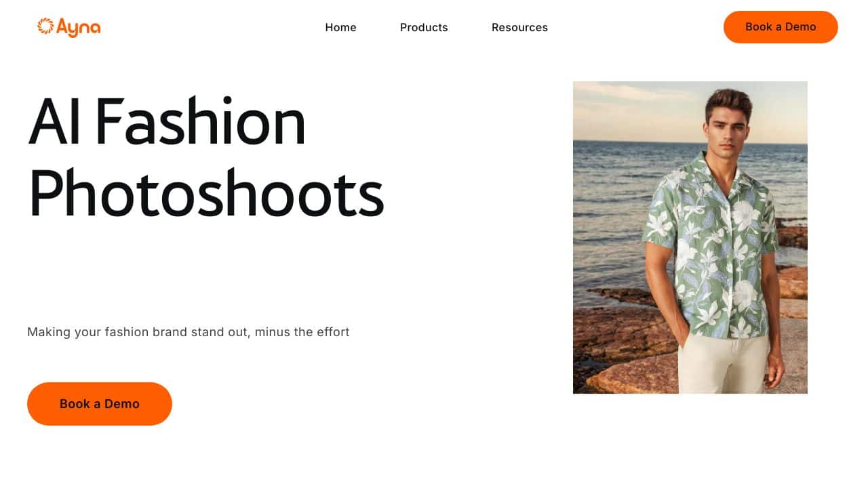The image size is (868, 488).
Task: Click the word "Fashion" in the headline
Action: point(200,122)
